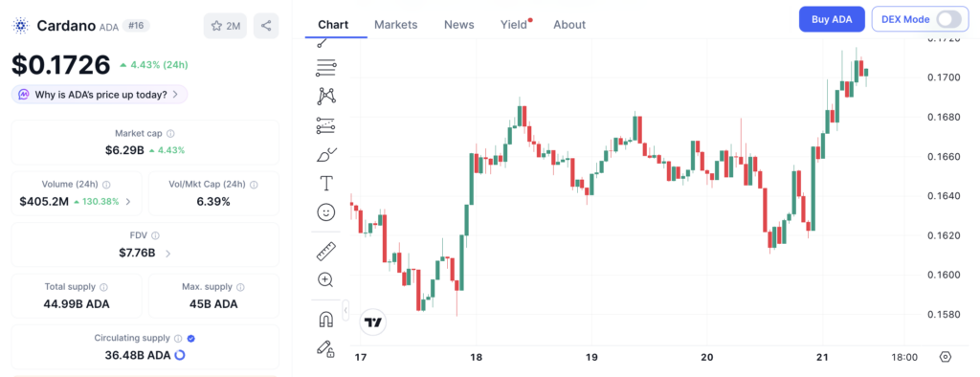Activate the zoom in tool
Screen dimensions: 980x377
pyautogui.click(x=326, y=279)
